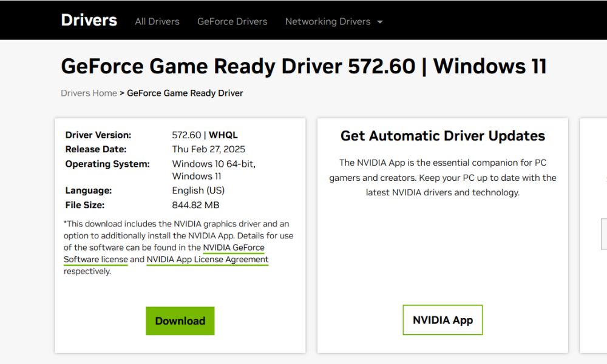Viewport: 607px width, 364px height.
Task: Click the Release Date Thu Feb 27, 2025
Action: (x=209, y=149)
